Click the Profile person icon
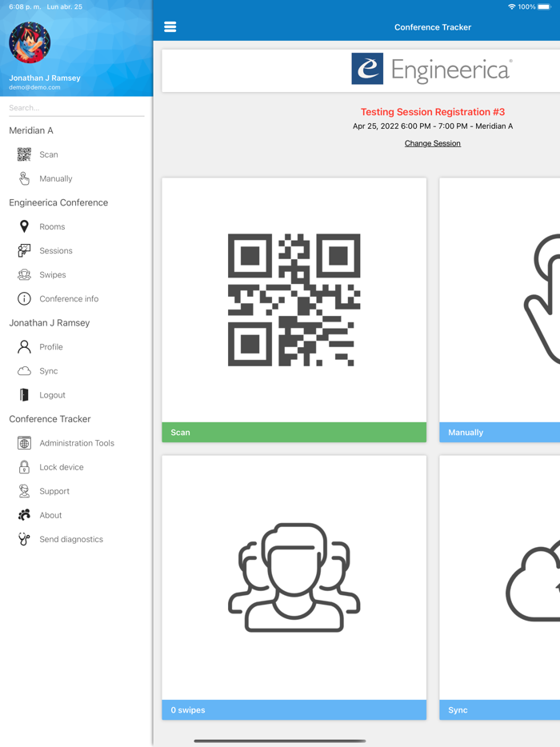The width and height of the screenshot is (560, 747). pyautogui.click(x=24, y=347)
